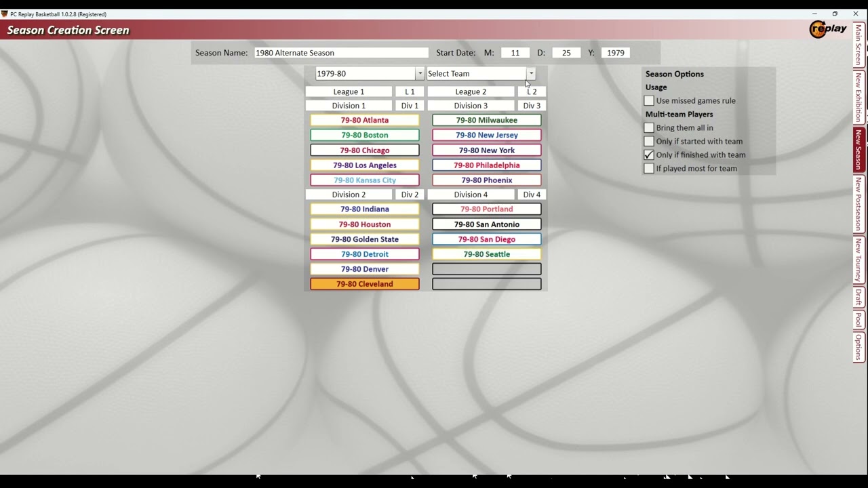Viewport: 868px width, 488px height.
Task: Go to New Tourney side tab
Action: click(x=859, y=260)
